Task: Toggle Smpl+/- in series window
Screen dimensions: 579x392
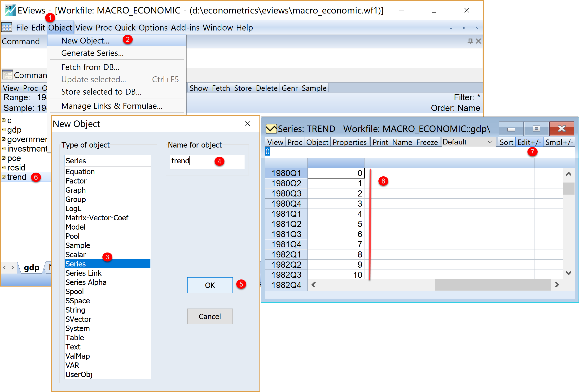Action: [559, 142]
